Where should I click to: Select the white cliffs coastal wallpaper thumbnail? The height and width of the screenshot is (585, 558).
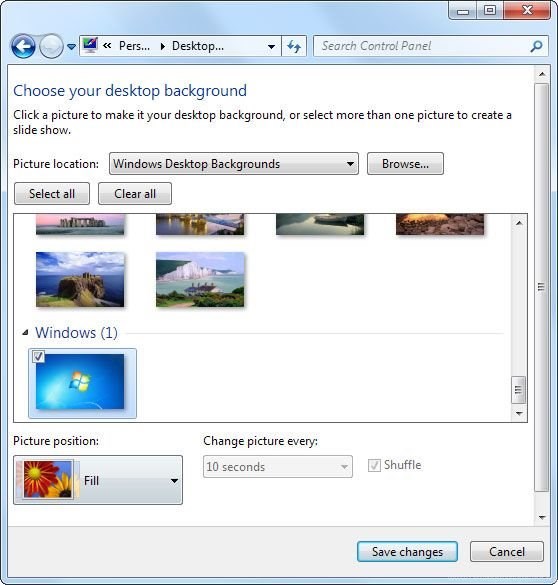pyautogui.click(x=200, y=279)
